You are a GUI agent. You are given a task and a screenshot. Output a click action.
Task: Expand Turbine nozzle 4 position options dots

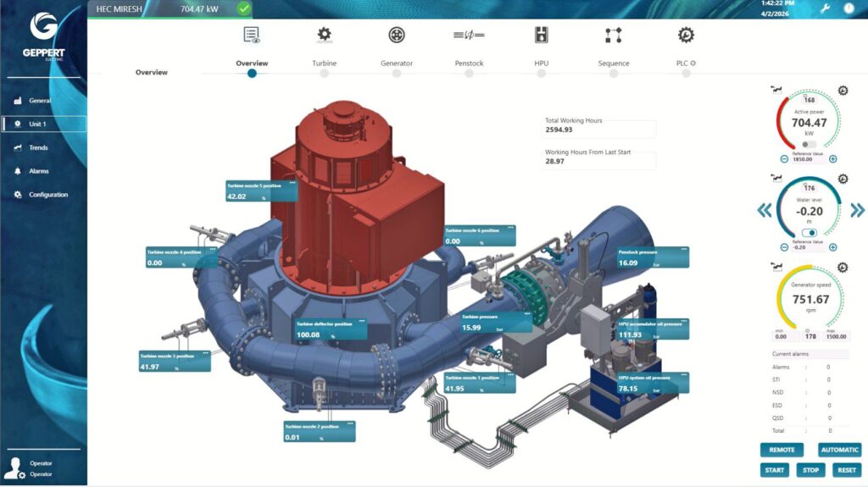pyautogui.click(x=213, y=250)
